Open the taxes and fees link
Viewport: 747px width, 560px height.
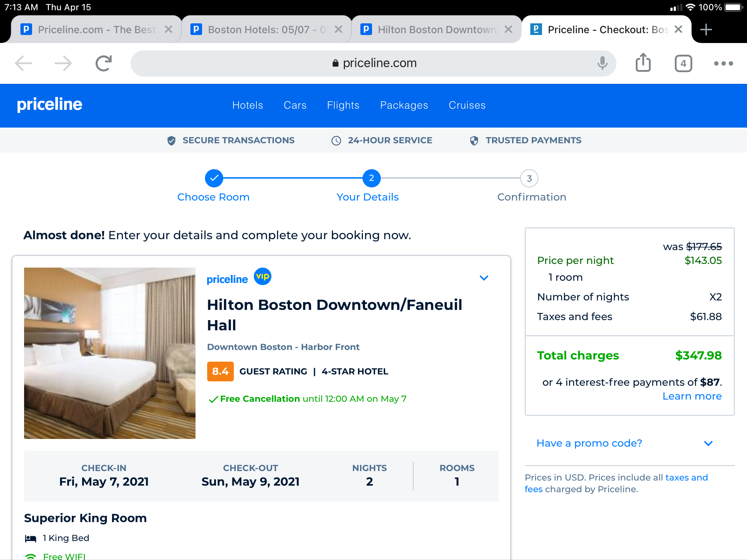[686, 478]
